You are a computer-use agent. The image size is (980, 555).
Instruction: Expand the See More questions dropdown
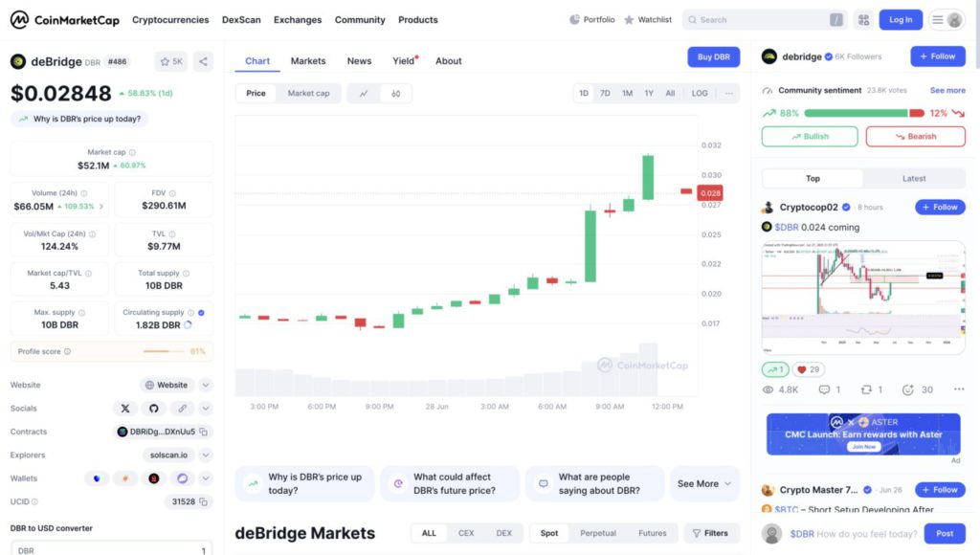(x=704, y=483)
